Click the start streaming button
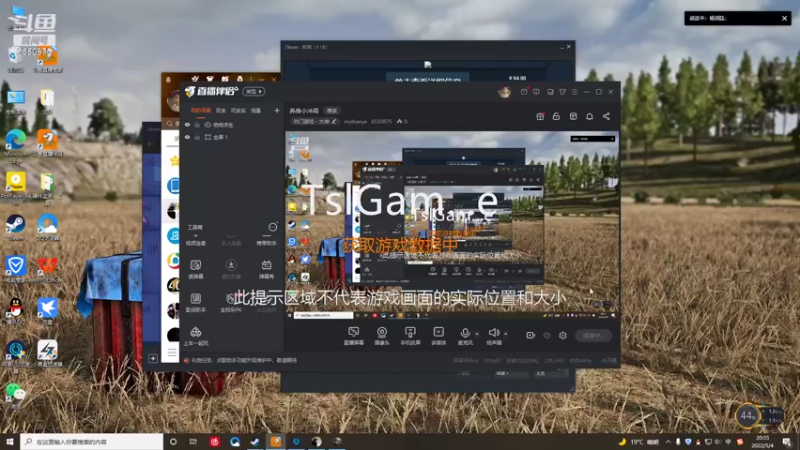 [x=594, y=335]
